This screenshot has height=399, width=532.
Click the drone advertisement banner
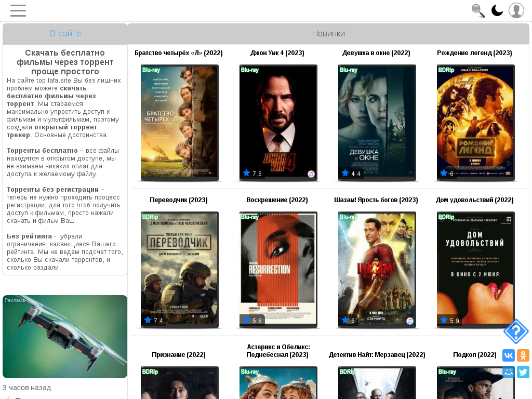click(x=65, y=336)
